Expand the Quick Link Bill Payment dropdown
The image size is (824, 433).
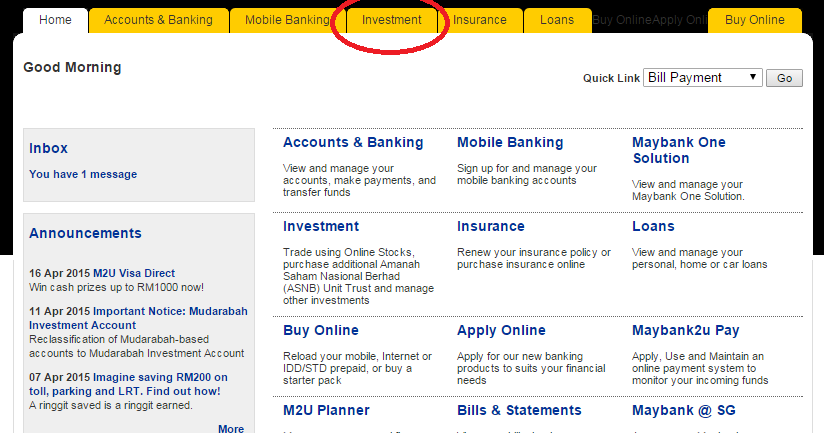click(703, 78)
